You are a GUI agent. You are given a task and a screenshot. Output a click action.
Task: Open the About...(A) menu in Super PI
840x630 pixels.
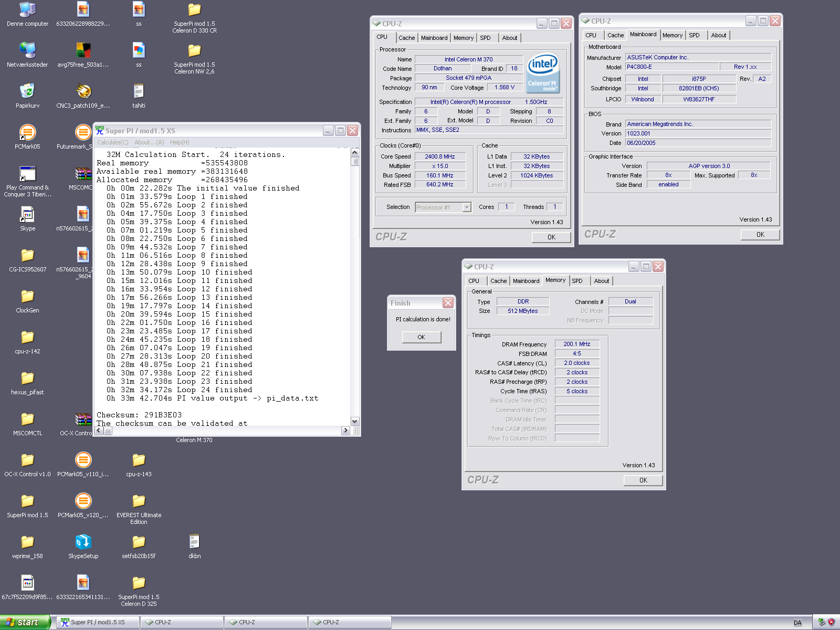pos(149,142)
